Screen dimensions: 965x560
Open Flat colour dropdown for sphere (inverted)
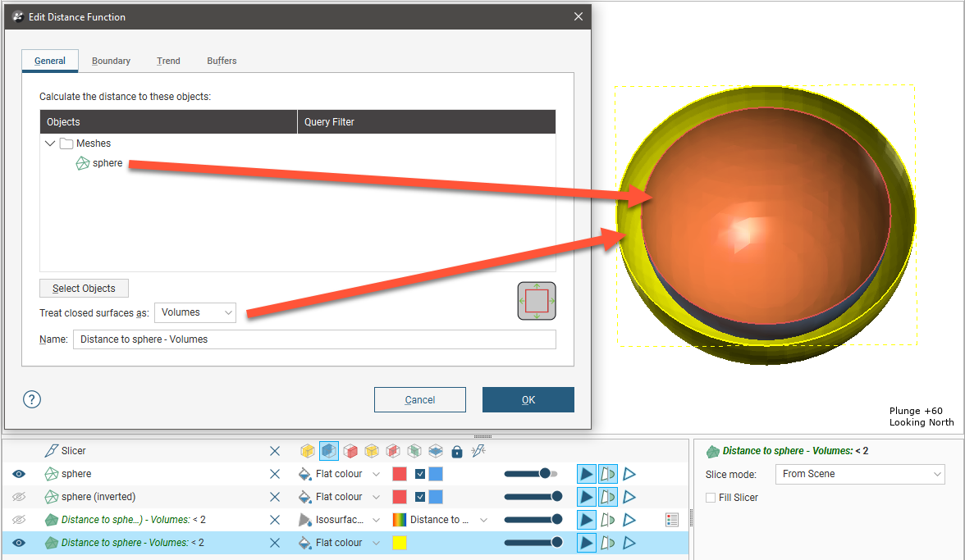pos(376,497)
